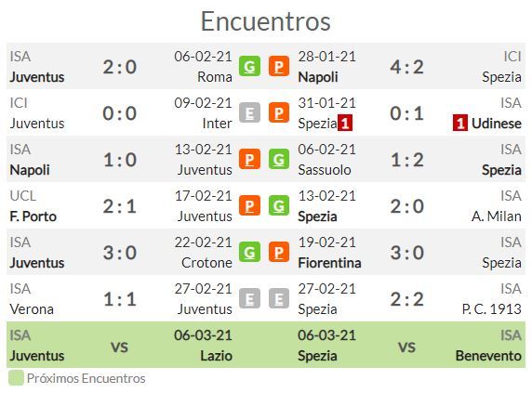The image size is (532, 393).
Task: Click orange P badge next to Spezia 31-01-21
Action: 279,112
